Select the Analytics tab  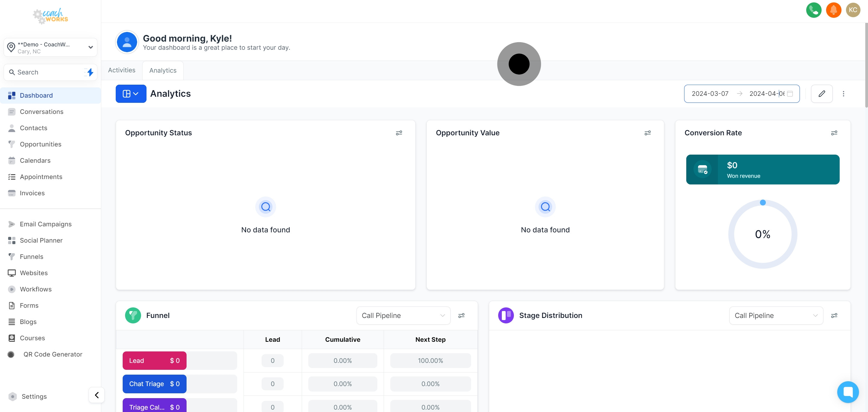point(163,71)
